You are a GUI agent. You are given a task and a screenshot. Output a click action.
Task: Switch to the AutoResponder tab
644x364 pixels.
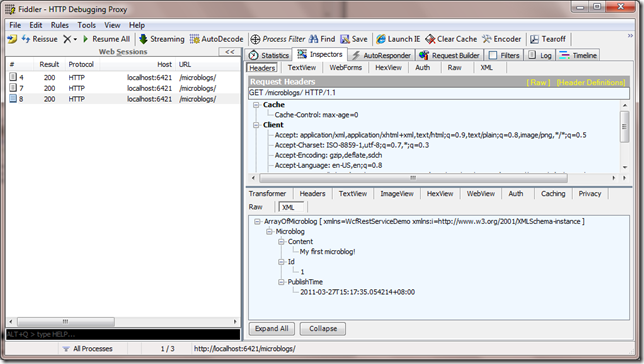(x=382, y=55)
